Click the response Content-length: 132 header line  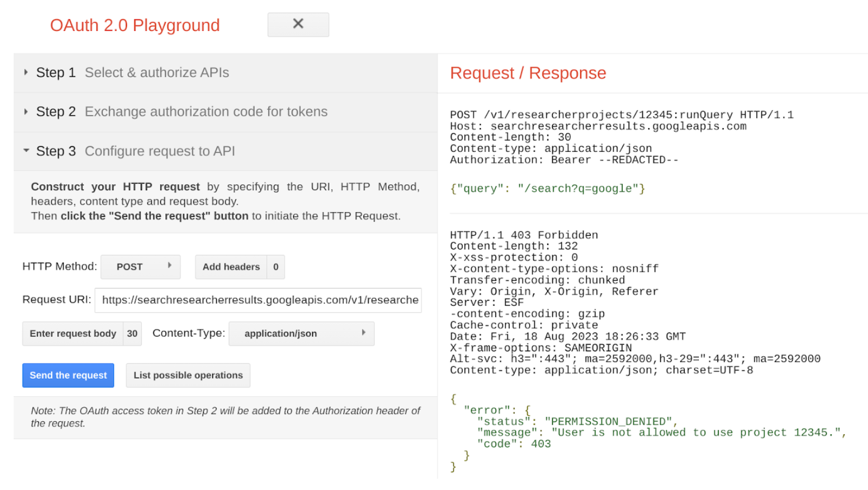pyautogui.click(x=514, y=246)
